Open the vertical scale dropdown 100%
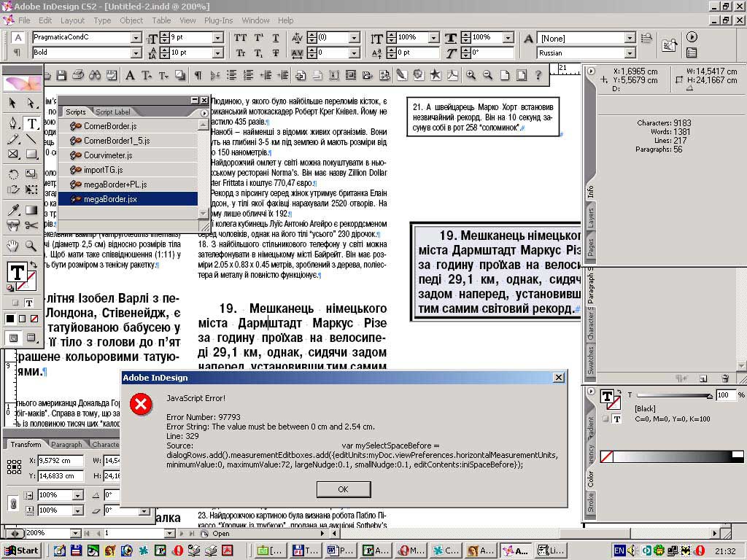Screen dimensions: 747x560 [433, 37]
